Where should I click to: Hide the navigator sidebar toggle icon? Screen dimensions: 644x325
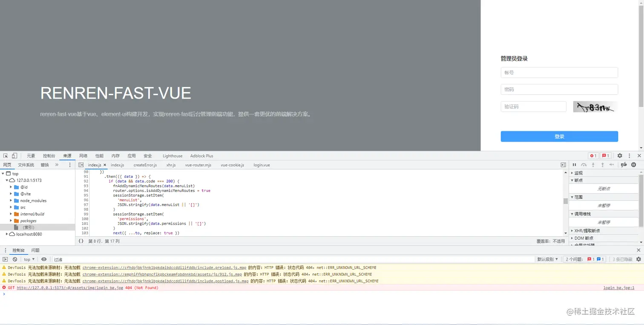[81, 165]
